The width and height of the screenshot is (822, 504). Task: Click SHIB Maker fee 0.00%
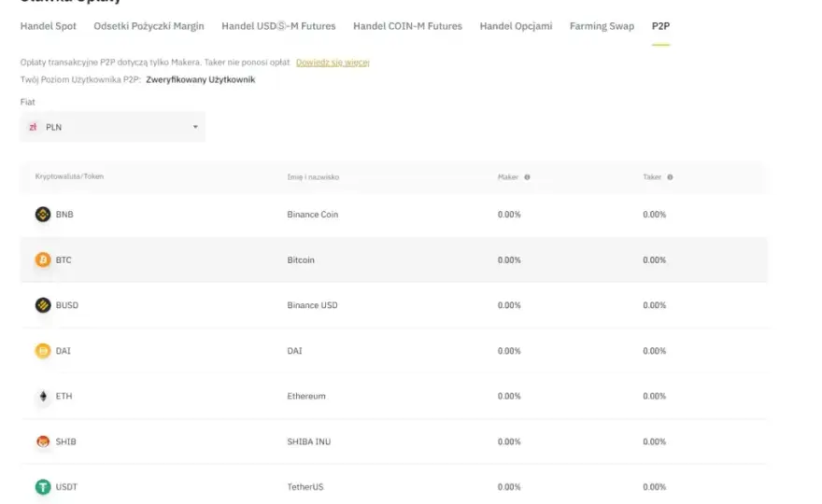pyautogui.click(x=509, y=441)
